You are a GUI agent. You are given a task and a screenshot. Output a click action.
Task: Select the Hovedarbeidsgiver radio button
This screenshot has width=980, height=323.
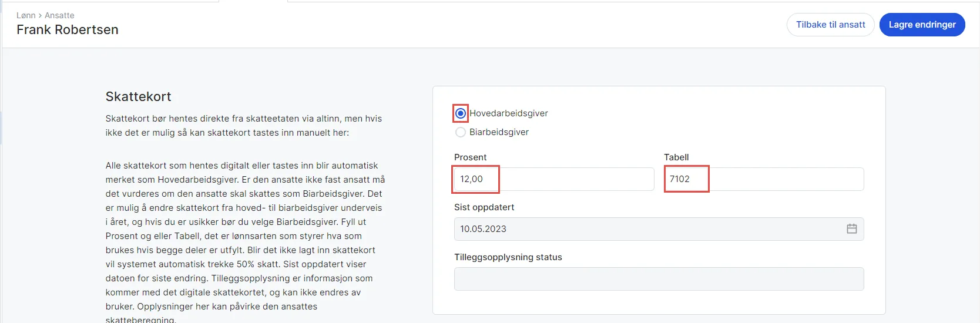click(461, 113)
